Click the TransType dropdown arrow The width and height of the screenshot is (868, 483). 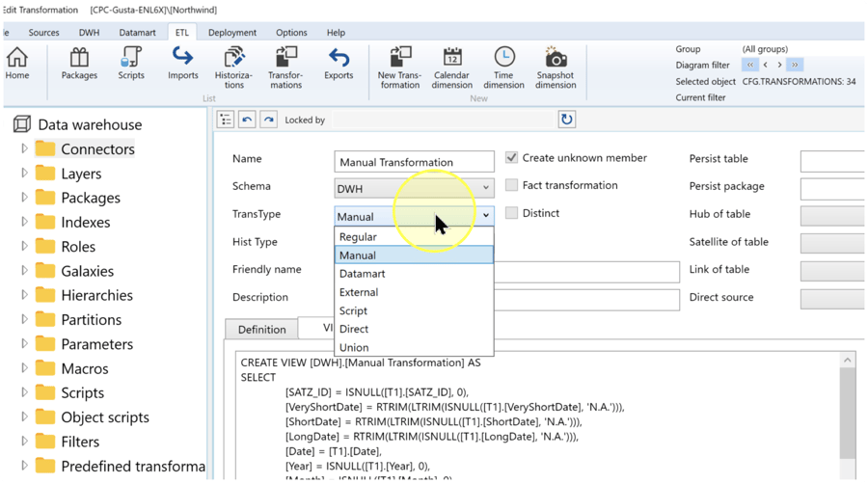click(x=485, y=215)
